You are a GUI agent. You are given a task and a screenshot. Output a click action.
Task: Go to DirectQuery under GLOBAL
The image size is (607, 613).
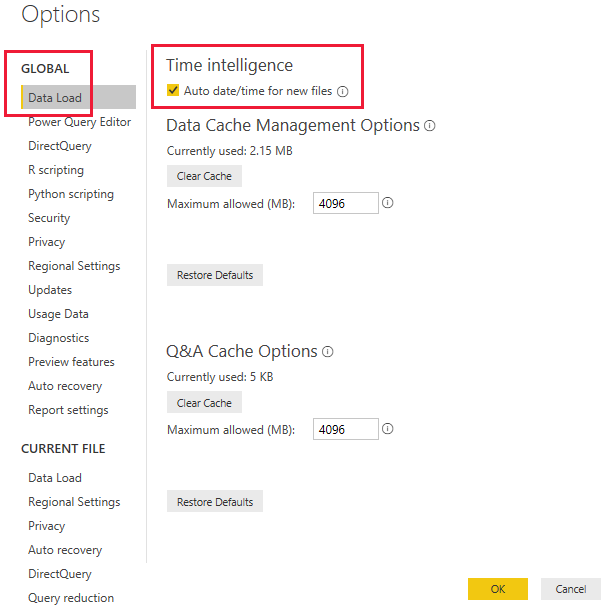click(60, 146)
